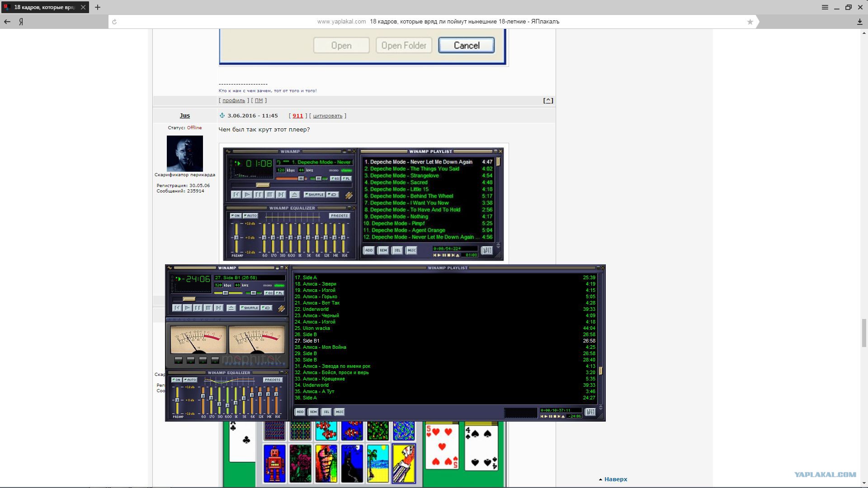Toggle equalizer AUTO in the front Winamp
The image size is (868, 488).
(x=190, y=380)
